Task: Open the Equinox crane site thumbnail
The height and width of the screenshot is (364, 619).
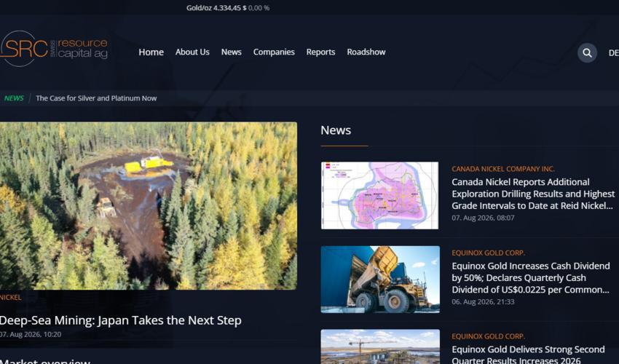Action: click(x=380, y=347)
